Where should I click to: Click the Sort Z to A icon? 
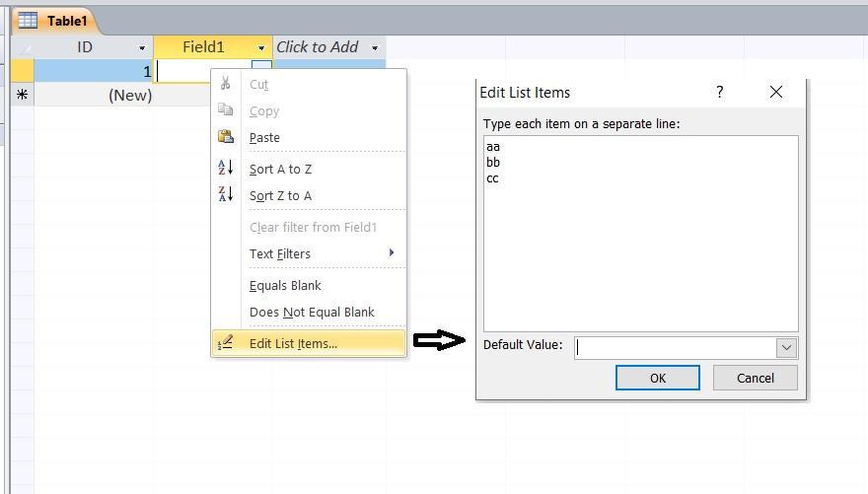(225, 195)
